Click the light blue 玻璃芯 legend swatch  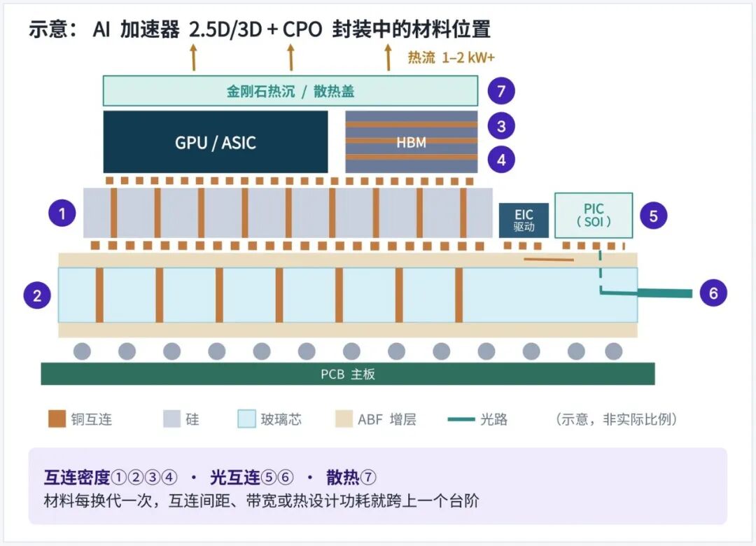pyautogui.click(x=246, y=419)
